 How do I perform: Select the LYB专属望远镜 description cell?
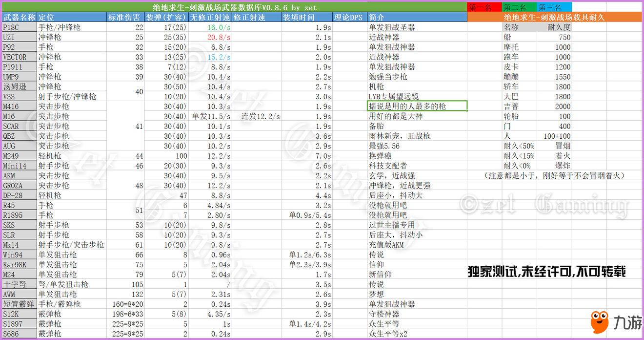point(417,97)
